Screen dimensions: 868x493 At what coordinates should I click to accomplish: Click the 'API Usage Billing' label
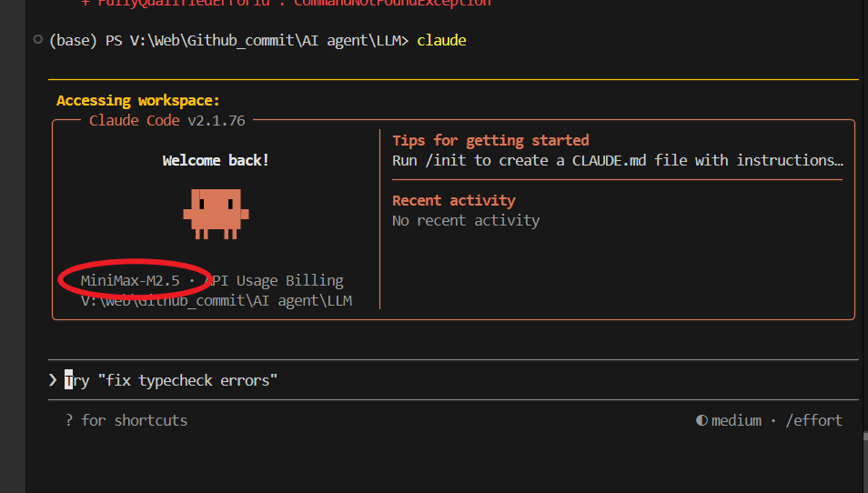coord(274,280)
